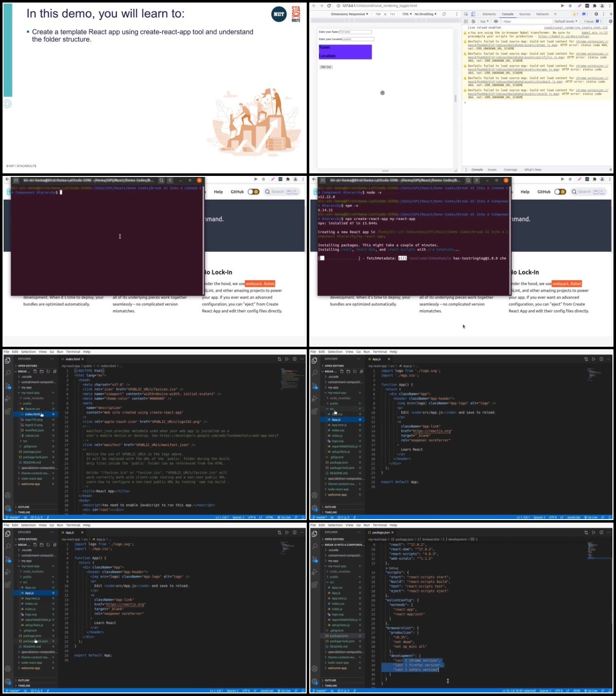Go back in the browser showing DevTools
This screenshot has height=696, width=616.
314,6
